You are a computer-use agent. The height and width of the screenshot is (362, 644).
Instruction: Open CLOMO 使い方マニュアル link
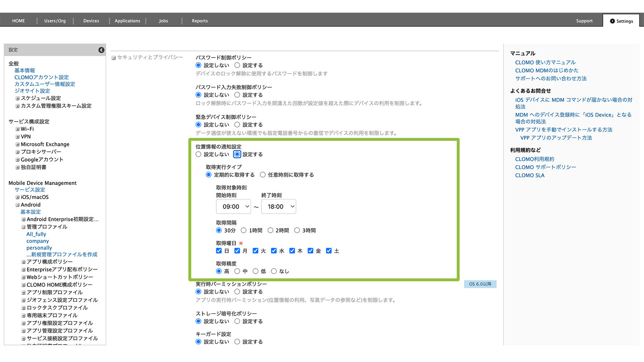(545, 63)
